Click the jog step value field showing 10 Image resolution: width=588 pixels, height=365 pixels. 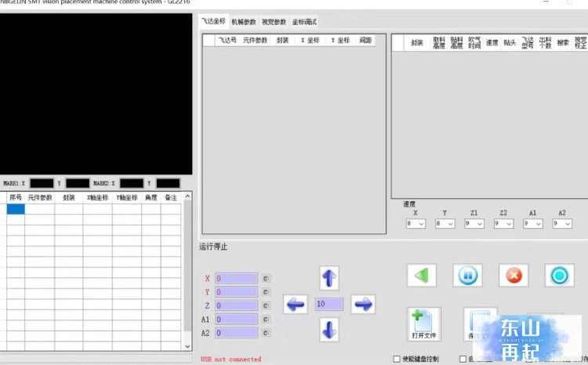coord(329,304)
